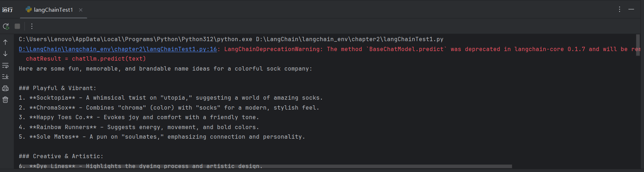Jump down the stack trace arrow
The image size is (644, 172).
coord(5,54)
